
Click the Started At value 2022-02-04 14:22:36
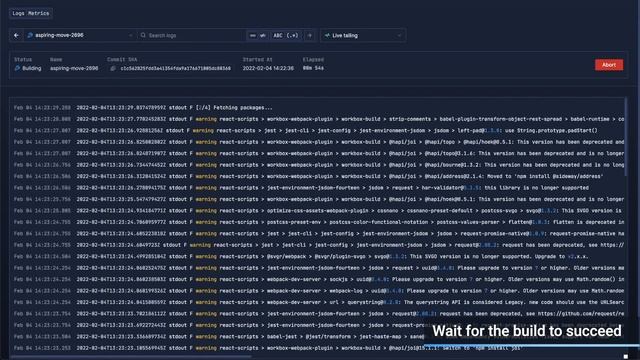point(268,69)
